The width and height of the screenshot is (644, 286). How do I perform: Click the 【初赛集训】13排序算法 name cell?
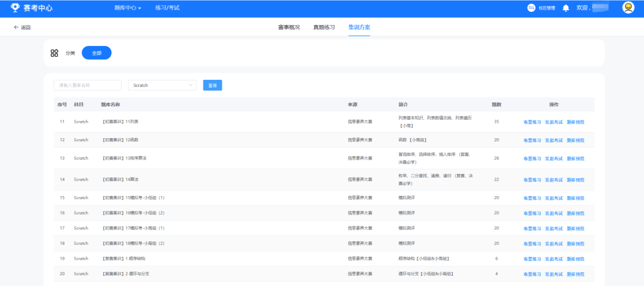pyautogui.click(x=123, y=158)
